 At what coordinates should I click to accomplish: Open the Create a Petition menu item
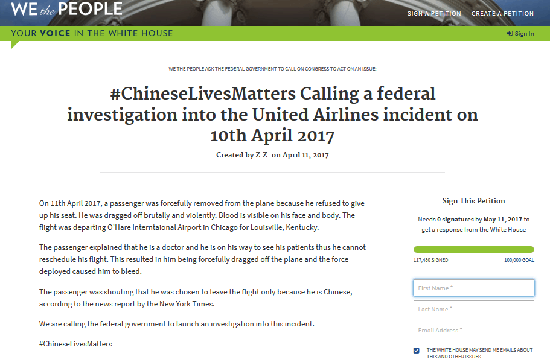pyautogui.click(x=502, y=14)
